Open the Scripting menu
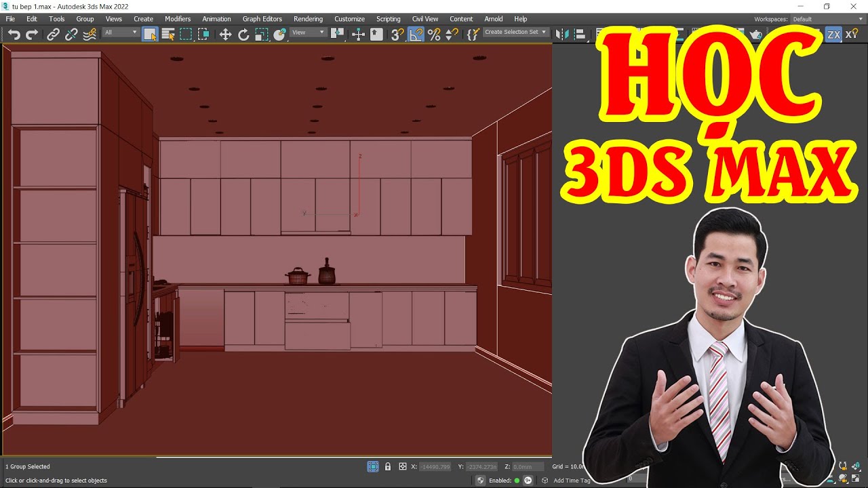This screenshot has width=868, height=488. click(x=388, y=19)
